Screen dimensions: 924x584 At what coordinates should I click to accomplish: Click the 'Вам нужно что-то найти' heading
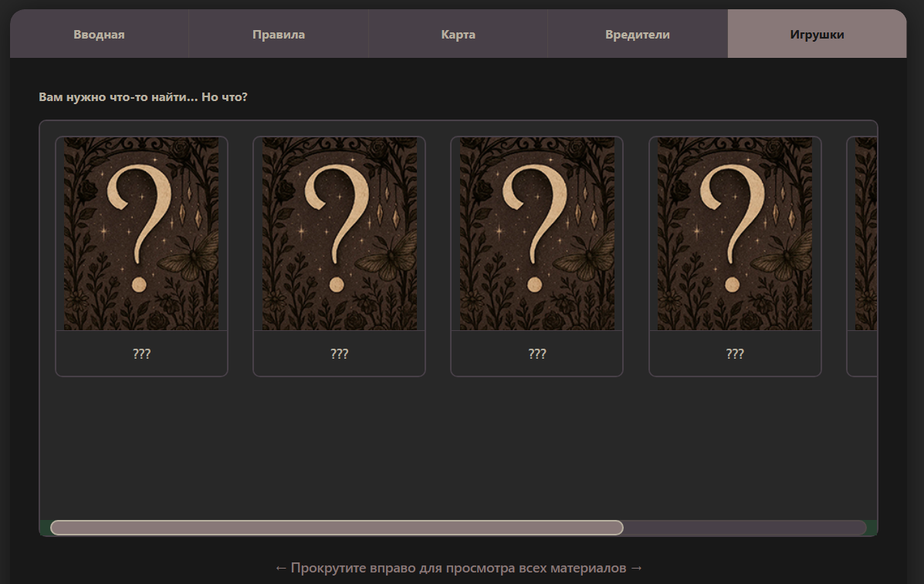pyautogui.click(x=143, y=98)
